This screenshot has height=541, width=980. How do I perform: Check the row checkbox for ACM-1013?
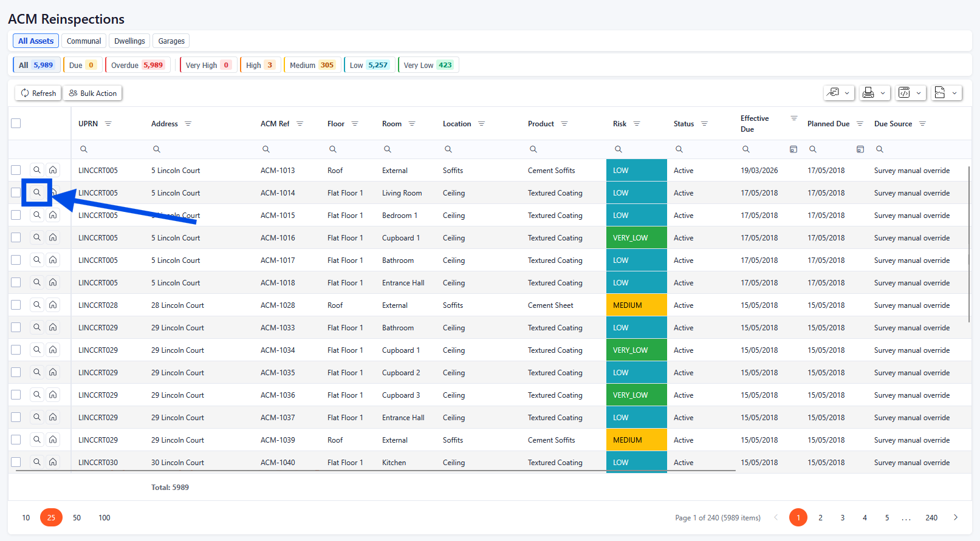pos(16,170)
